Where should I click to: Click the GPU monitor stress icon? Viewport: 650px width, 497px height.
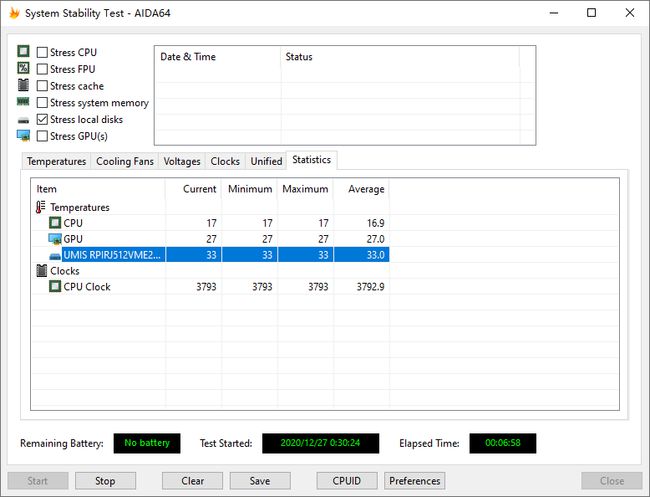(x=23, y=136)
